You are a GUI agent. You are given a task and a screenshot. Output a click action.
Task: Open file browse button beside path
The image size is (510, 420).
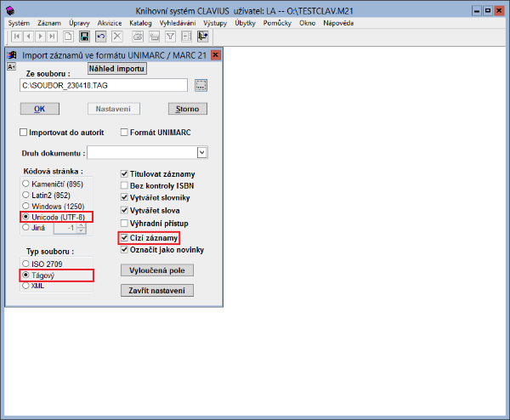pos(201,85)
